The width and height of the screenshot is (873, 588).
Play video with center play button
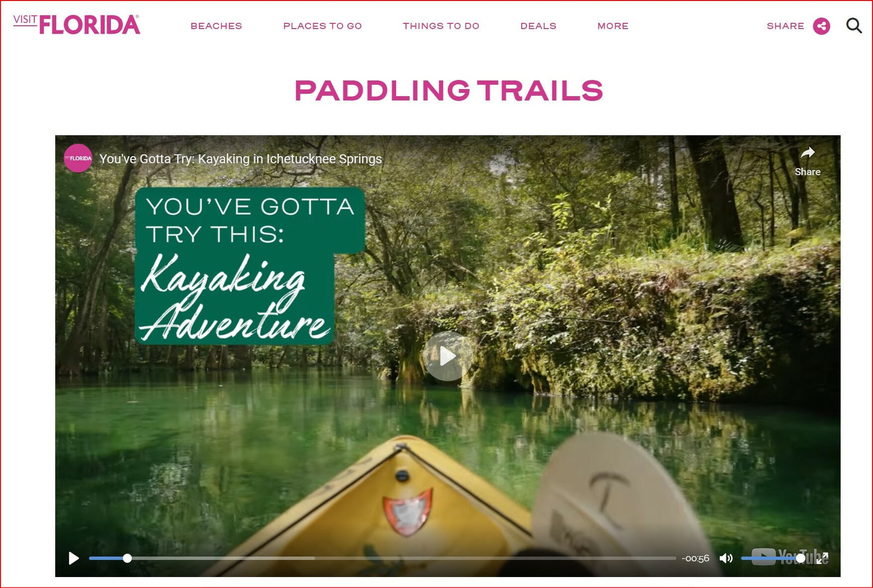click(x=447, y=356)
